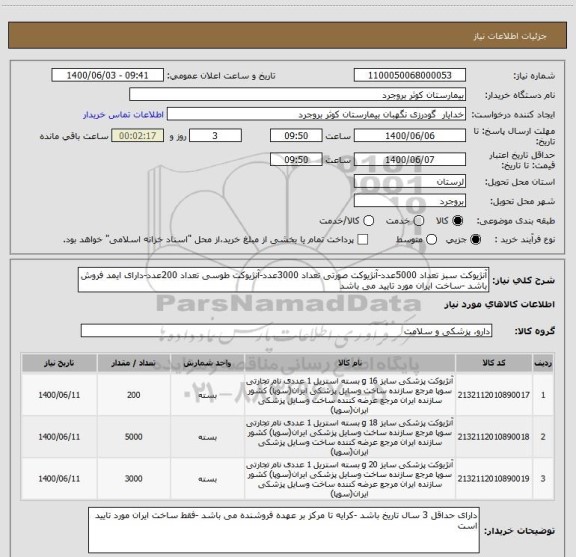Click the general need description text box
This screenshot has height=557, width=576.
[283, 280]
